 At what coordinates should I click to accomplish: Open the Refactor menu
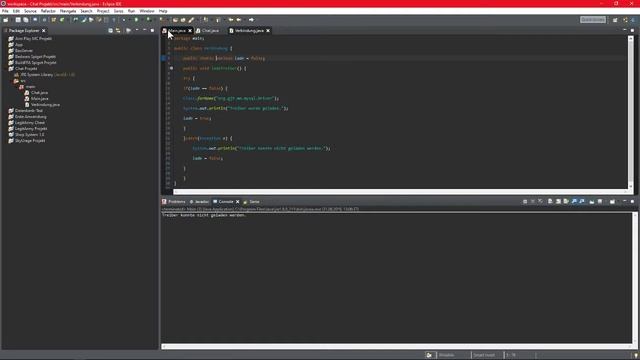pyautogui.click(x=48, y=11)
